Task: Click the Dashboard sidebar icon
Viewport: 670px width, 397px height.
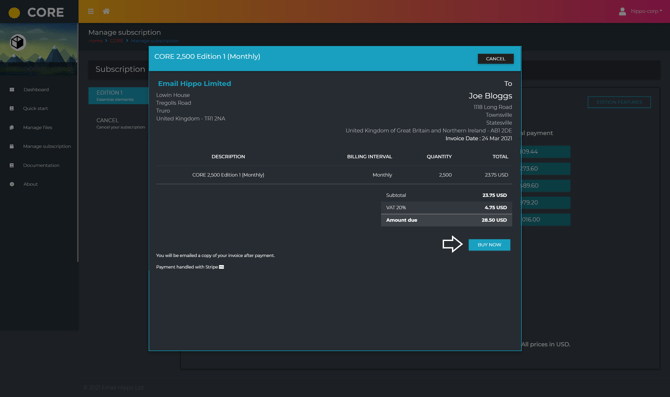Action: 12,90
